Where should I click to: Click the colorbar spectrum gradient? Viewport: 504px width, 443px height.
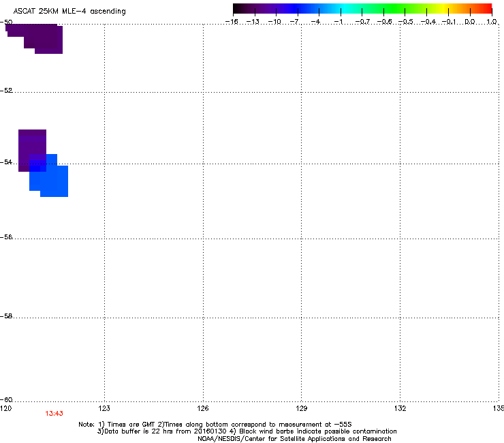pos(362,8)
